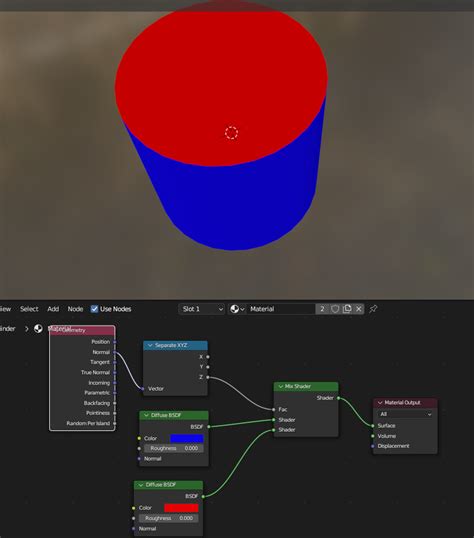
Task: Click BSDF output socket of blue Diffuse node
Action: click(208, 426)
